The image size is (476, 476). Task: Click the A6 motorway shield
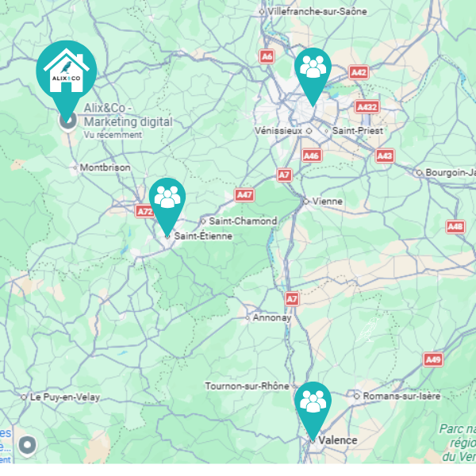267,56
